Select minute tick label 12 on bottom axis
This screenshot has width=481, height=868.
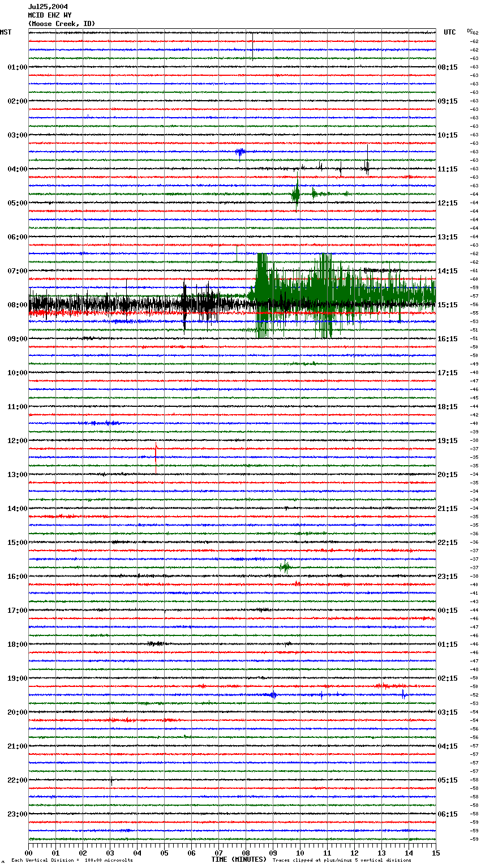point(355,853)
